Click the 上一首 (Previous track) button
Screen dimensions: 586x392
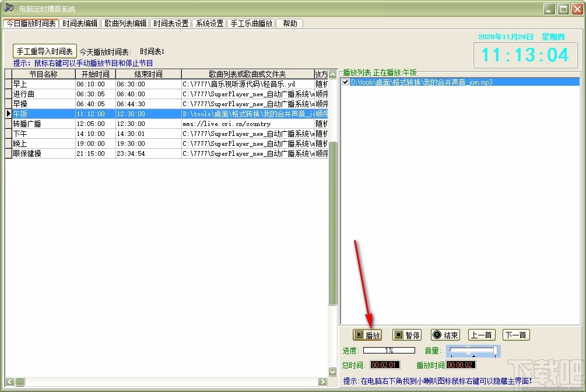pos(482,335)
